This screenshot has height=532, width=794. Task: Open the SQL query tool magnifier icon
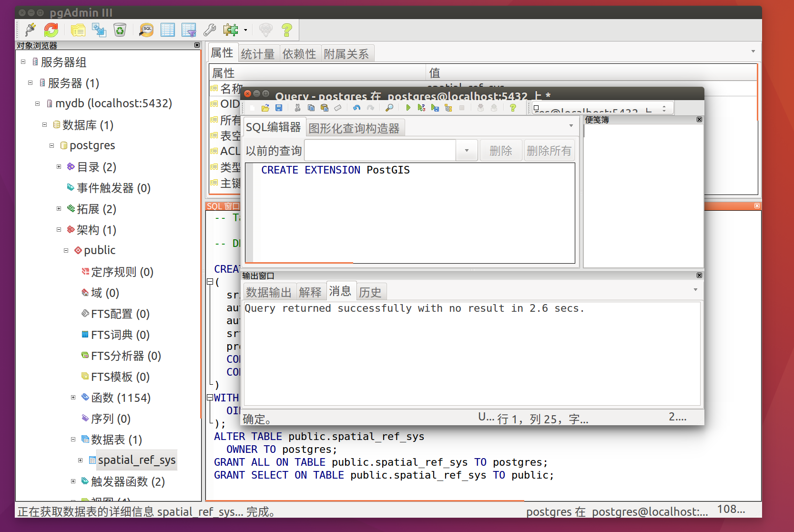pos(146,30)
